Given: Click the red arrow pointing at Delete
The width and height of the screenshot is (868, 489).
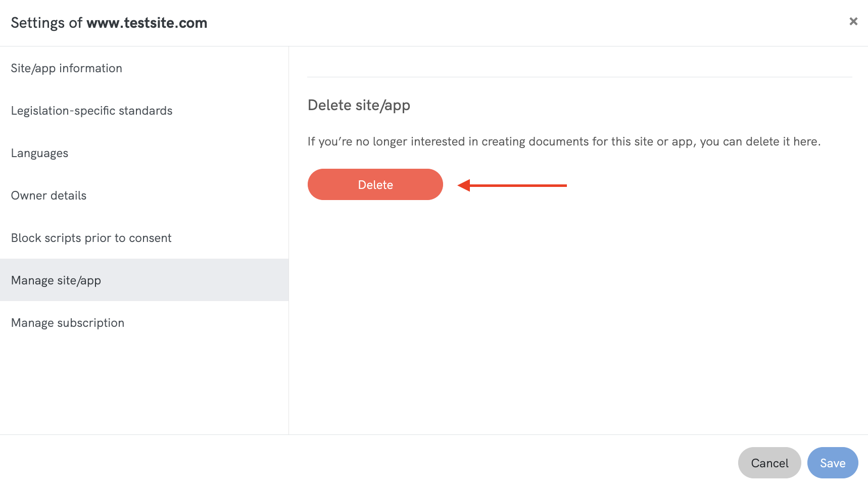Looking at the screenshot, I should coord(512,185).
